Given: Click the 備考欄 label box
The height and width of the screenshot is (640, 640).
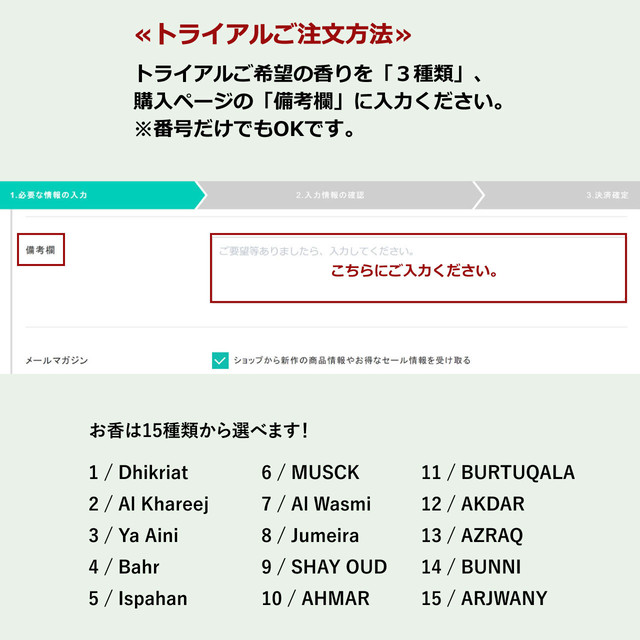Looking at the screenshot, I should (41, 249).
